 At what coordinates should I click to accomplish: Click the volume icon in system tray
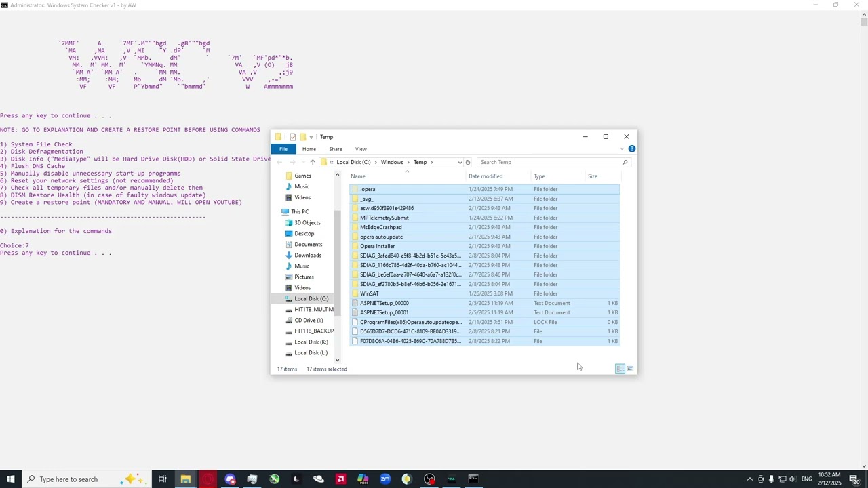pyautogui.click(x=793, y=479)
